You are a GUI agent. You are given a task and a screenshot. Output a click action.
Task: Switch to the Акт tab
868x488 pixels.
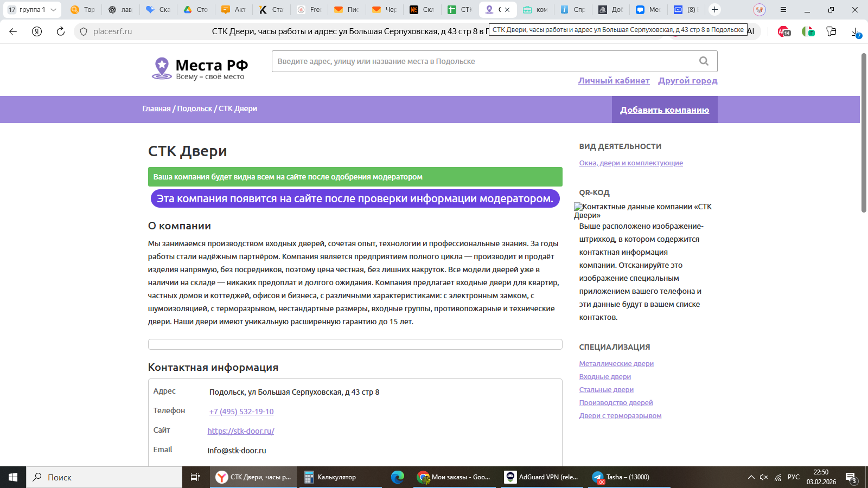click(233, 9)
